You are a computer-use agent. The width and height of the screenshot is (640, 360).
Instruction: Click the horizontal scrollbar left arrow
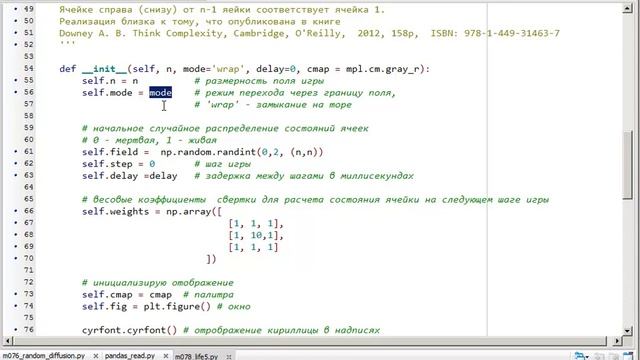[x=8, y=340]
